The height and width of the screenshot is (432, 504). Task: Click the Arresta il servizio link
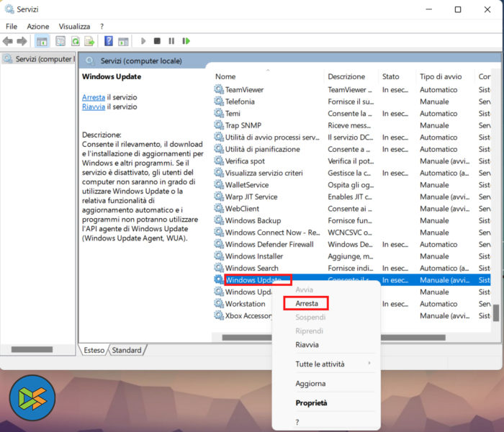(94, 97)
